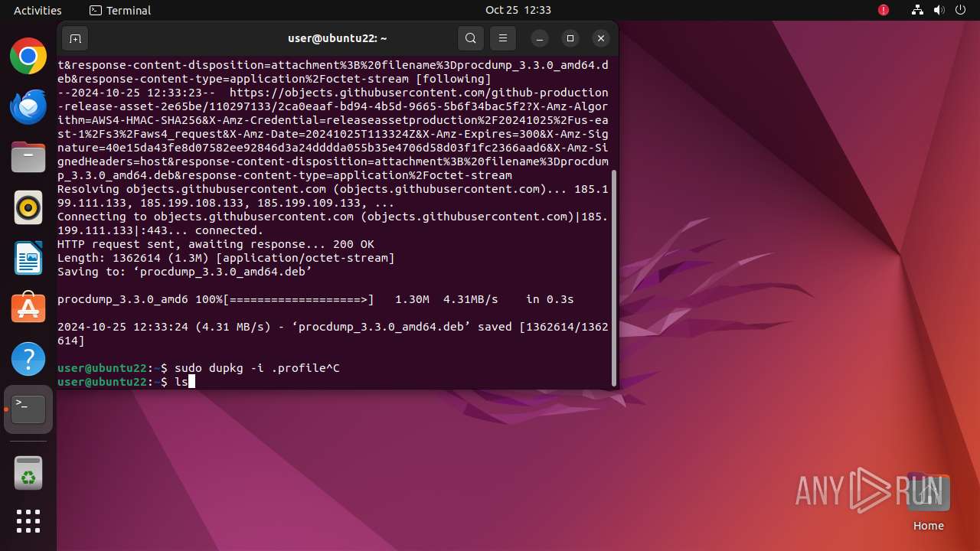Open the terminal hamburger menu
This screenshot has width=980, height=551.
tap(503, 38)
